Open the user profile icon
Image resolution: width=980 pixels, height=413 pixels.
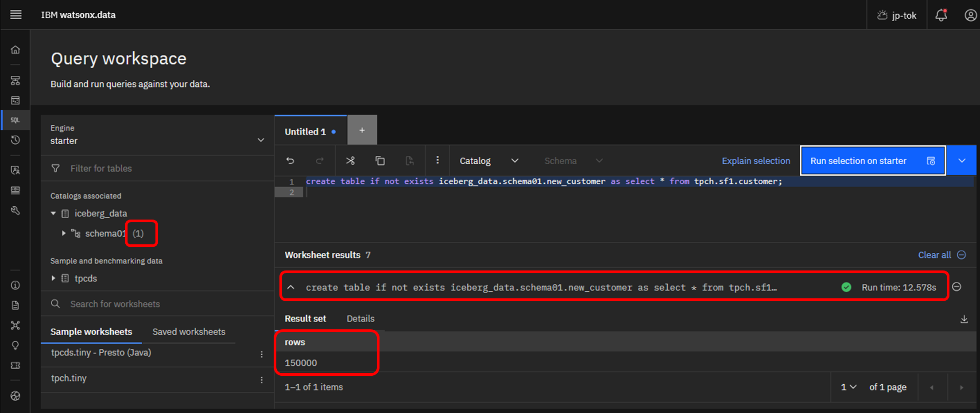pos(970,15)
